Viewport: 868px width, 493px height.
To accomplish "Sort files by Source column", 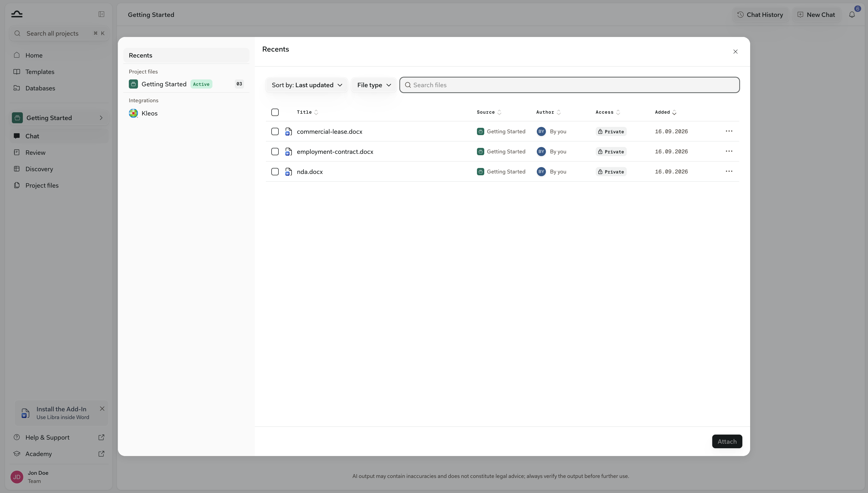I will tap(489, 112).
